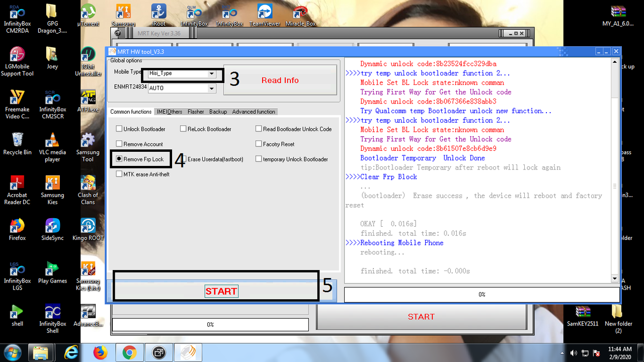
Task: Tick MTK erase Anti-theft checkbox
Action: pos(119,174)
